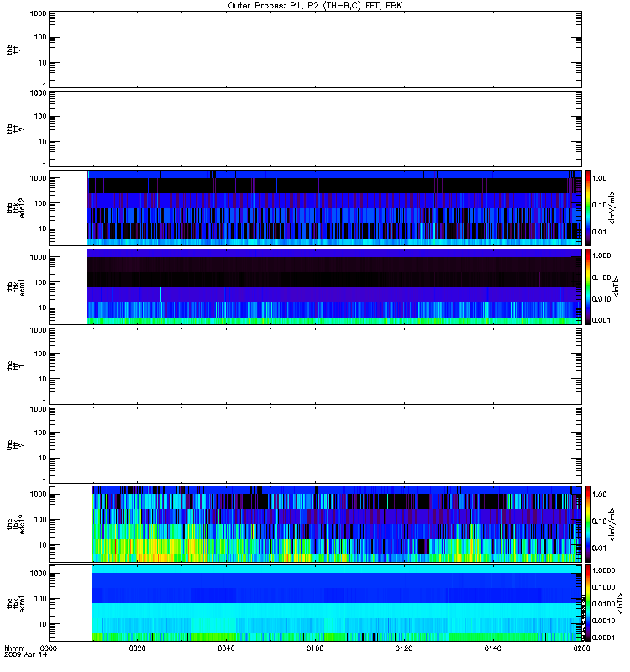Click the "thb fbk edc12" panel axis title
630x672 pixels.
[x=16, y=207]
